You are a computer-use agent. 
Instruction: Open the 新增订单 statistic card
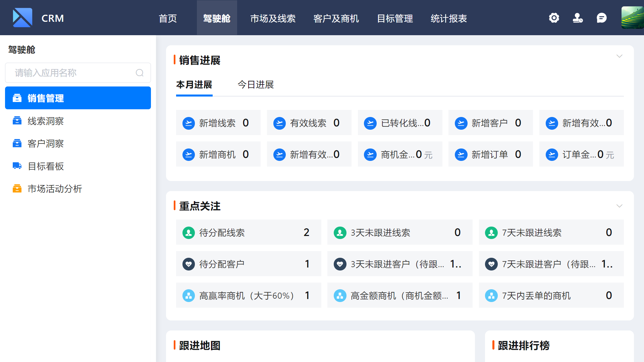pos(490,154)
